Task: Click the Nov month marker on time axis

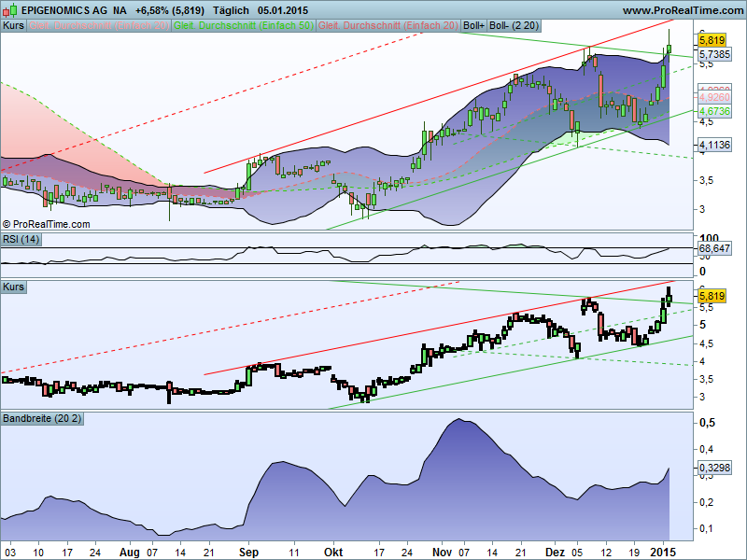Action: point(442,553)
